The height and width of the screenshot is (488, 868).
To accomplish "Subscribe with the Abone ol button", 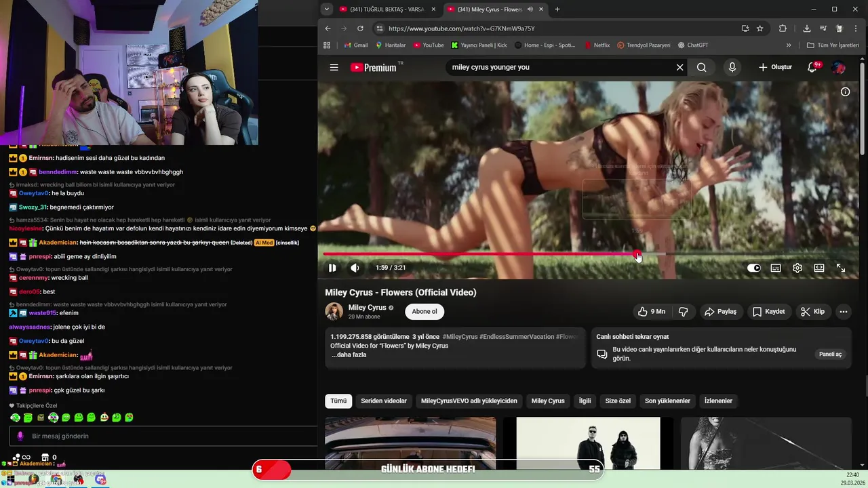I will point(425,312).
